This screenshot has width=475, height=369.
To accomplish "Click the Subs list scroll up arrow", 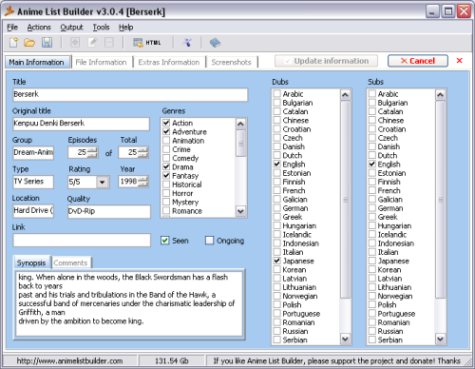I will tap(440, 95).
